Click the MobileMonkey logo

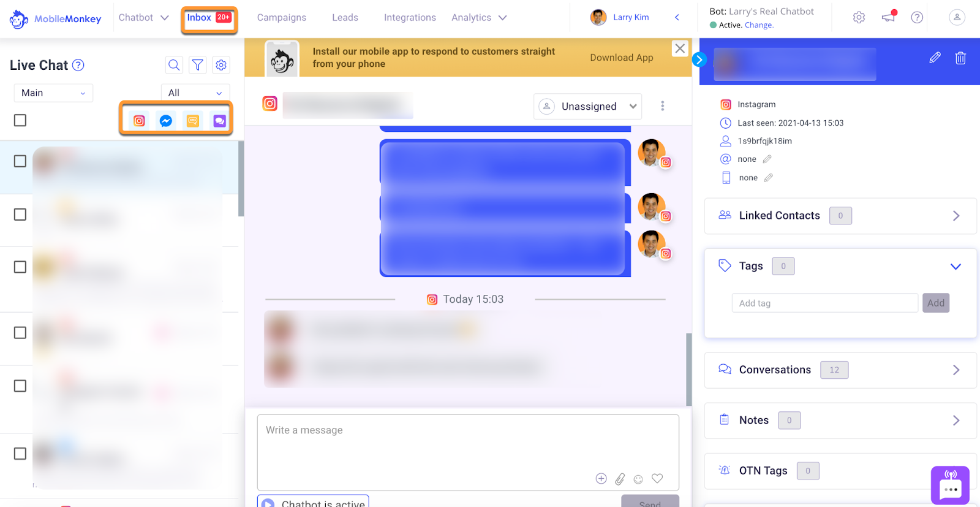(x=55, y=19)
